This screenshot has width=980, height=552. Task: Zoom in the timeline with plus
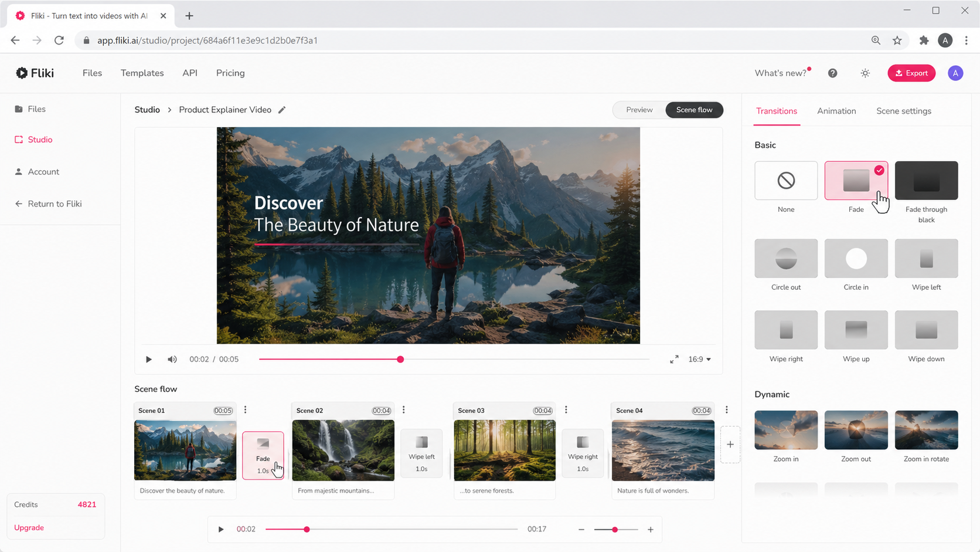pyautogui.click(x=651, y=530)
